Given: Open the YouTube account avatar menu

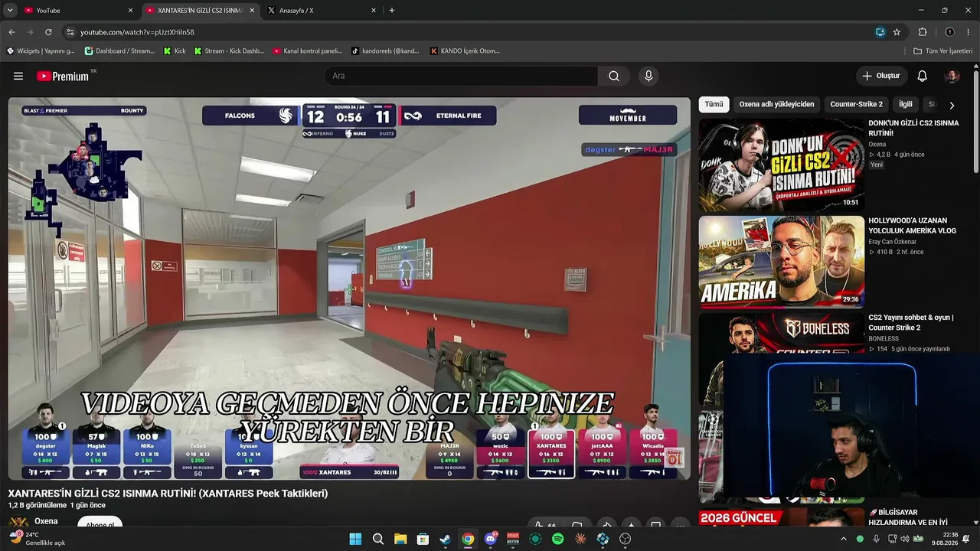Looking at the screenshot, I should 952,77.
